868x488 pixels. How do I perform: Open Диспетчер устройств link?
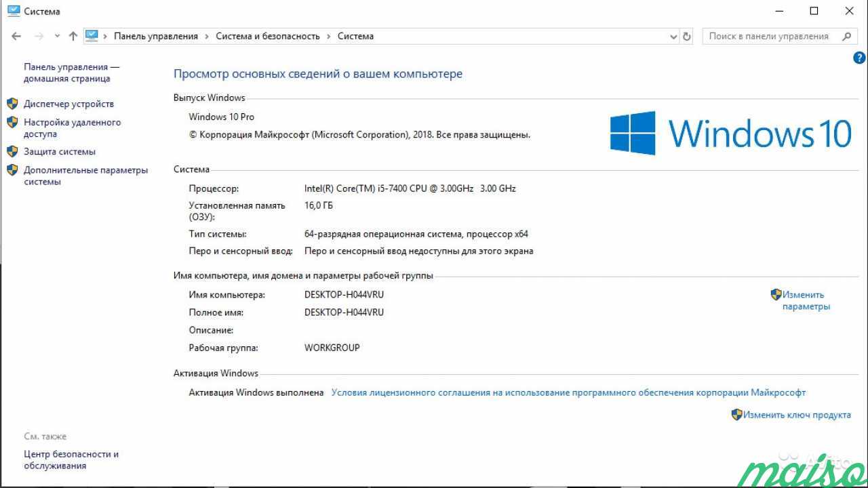point(68,104)
